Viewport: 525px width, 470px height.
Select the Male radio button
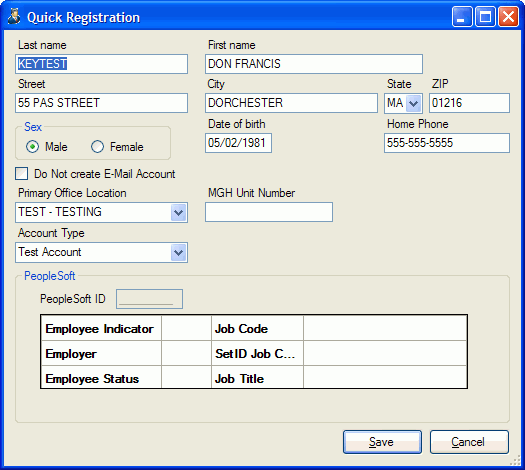coord(32,147)
